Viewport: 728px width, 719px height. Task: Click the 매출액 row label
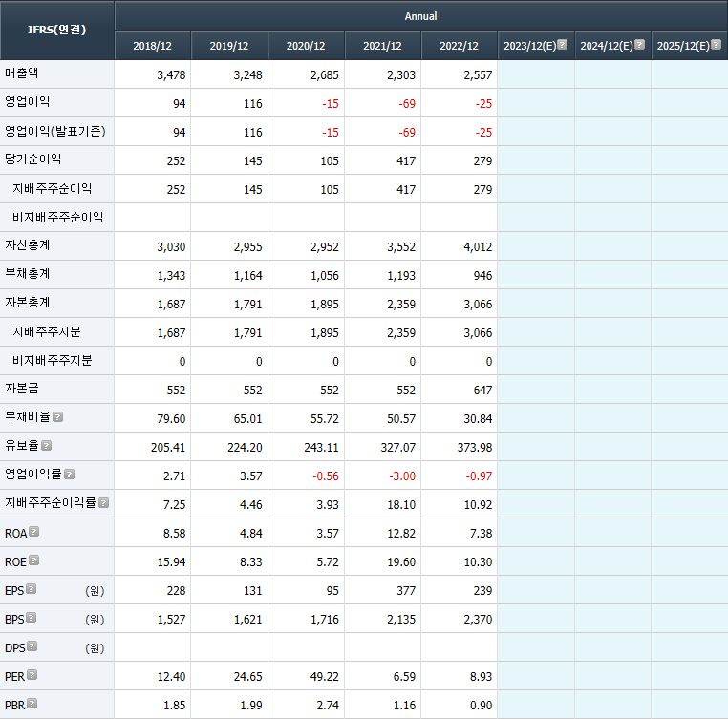21,74
